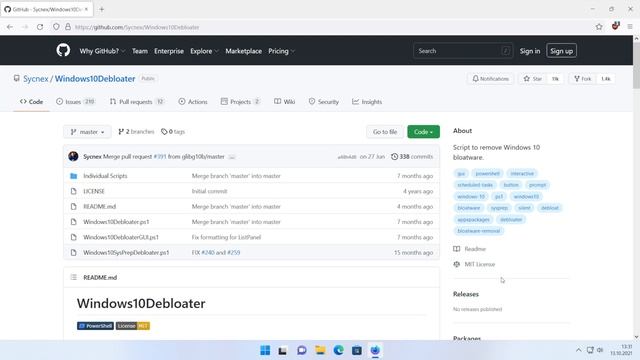640x360 pixels.
Task: Open the master branch selector
Action: [x=87, y=132]
